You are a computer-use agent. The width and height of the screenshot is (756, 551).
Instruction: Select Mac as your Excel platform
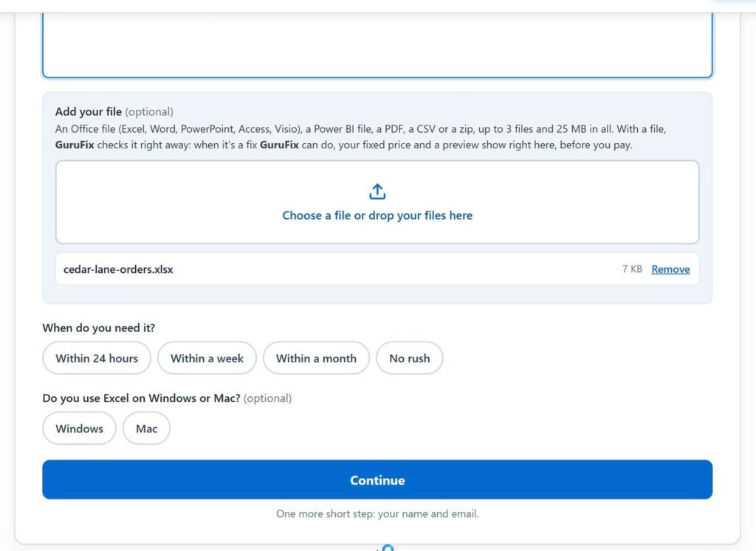point(147,428)
